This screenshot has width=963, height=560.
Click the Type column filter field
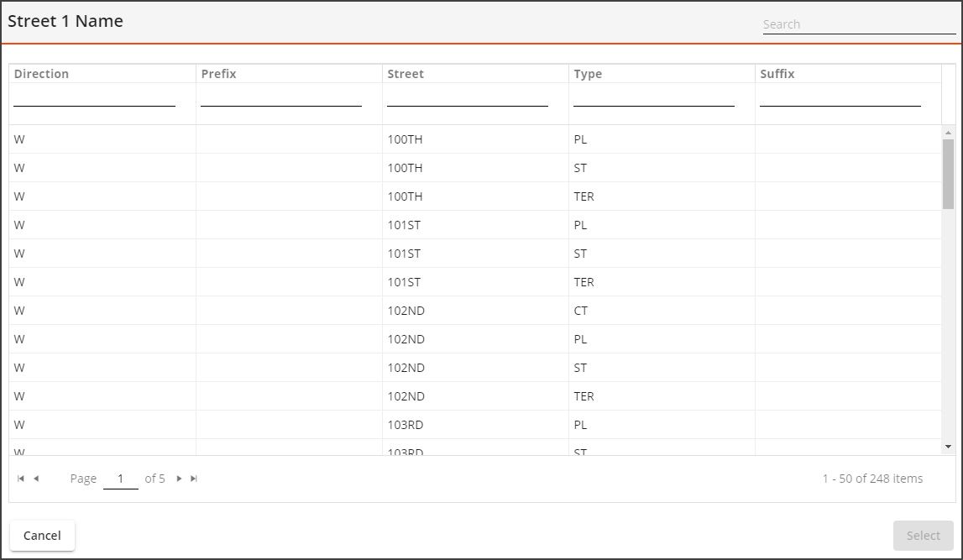point(653,97)
